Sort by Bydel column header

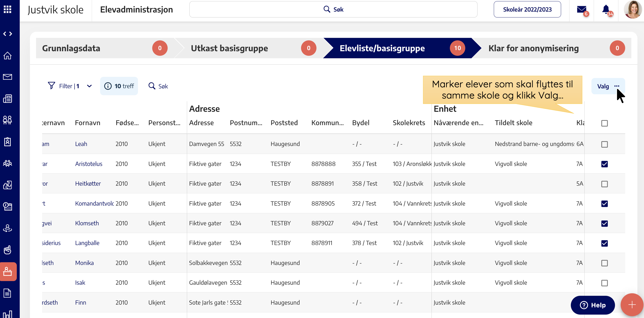(x=360, y=123)
